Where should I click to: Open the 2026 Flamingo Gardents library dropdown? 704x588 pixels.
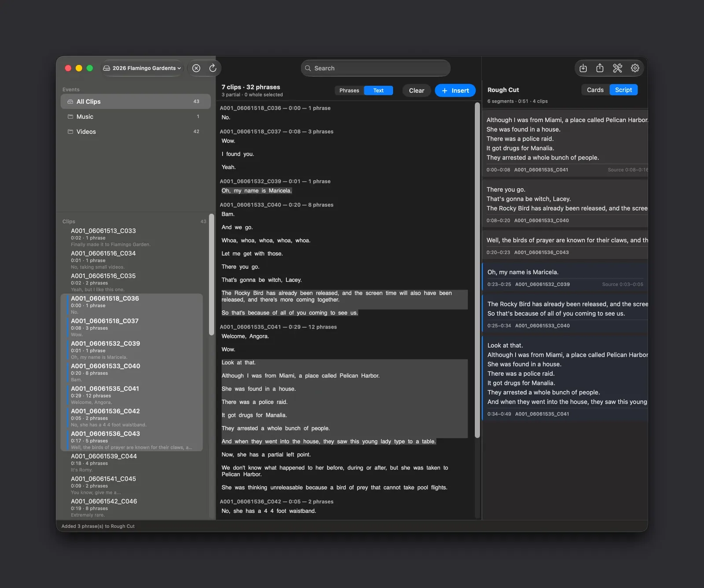[x=142, y=68]
